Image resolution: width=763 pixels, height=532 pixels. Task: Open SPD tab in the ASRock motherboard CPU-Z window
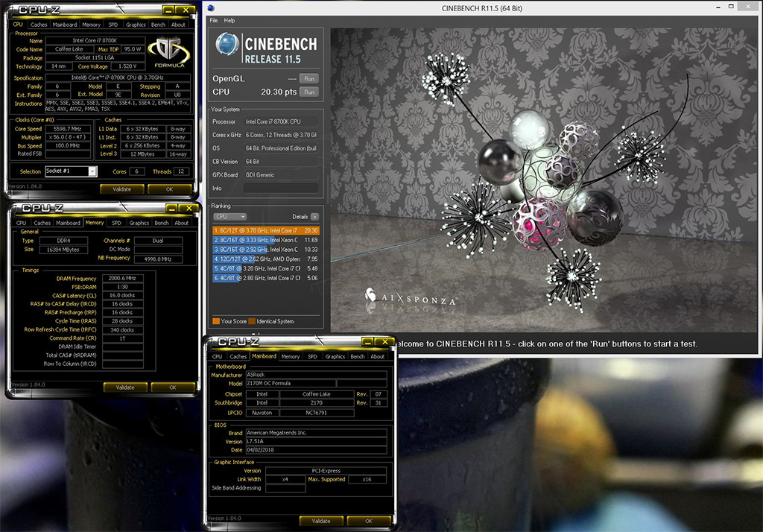click(312, 357)
